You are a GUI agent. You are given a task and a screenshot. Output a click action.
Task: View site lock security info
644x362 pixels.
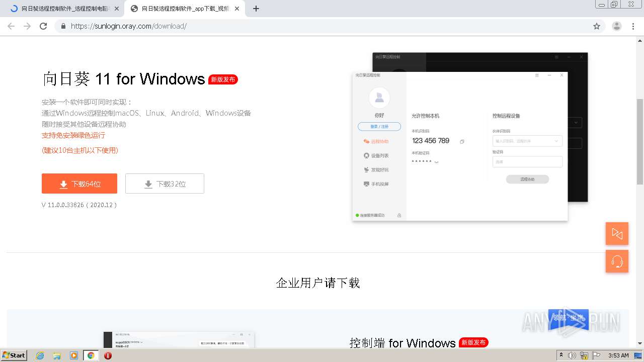pyautogui.click(x=63, y=26)
